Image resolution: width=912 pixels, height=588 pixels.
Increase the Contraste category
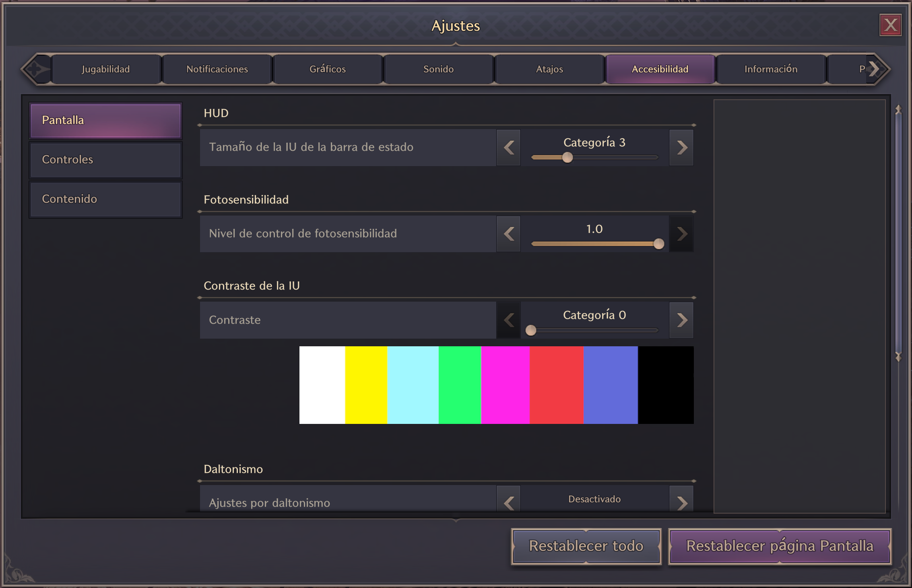tap(681, 320)
